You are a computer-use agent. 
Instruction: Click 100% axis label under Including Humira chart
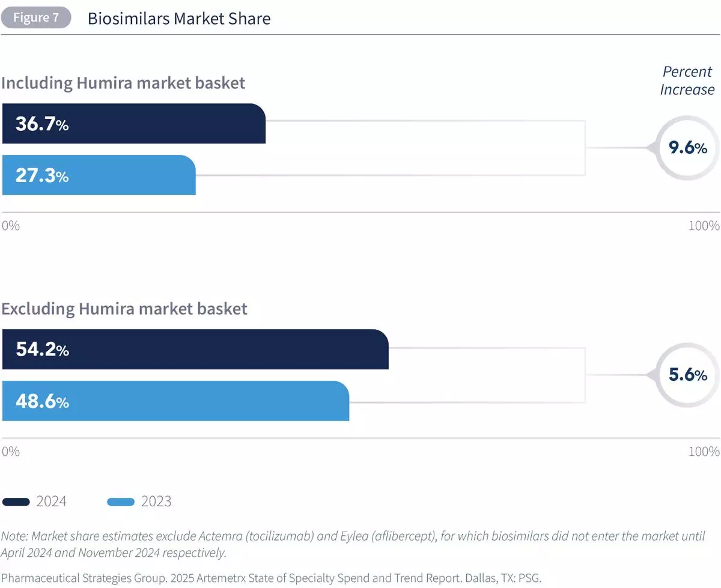click(x=704, y=226)
